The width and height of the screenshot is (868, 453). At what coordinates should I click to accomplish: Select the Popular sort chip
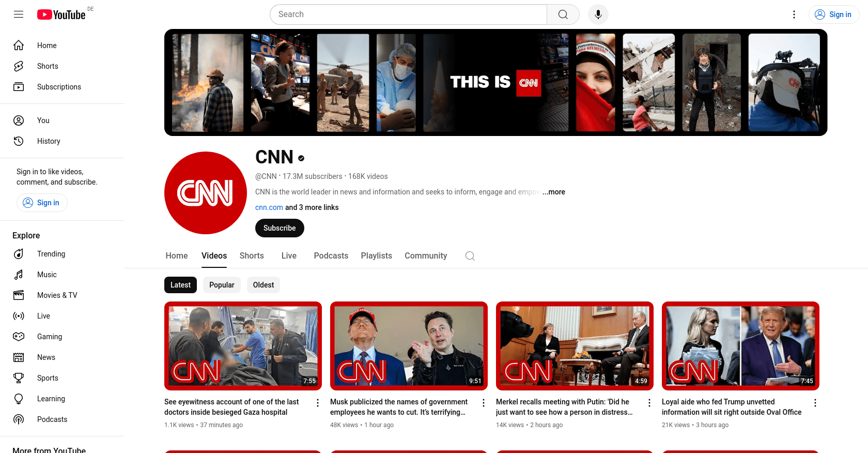pos(222,285)
